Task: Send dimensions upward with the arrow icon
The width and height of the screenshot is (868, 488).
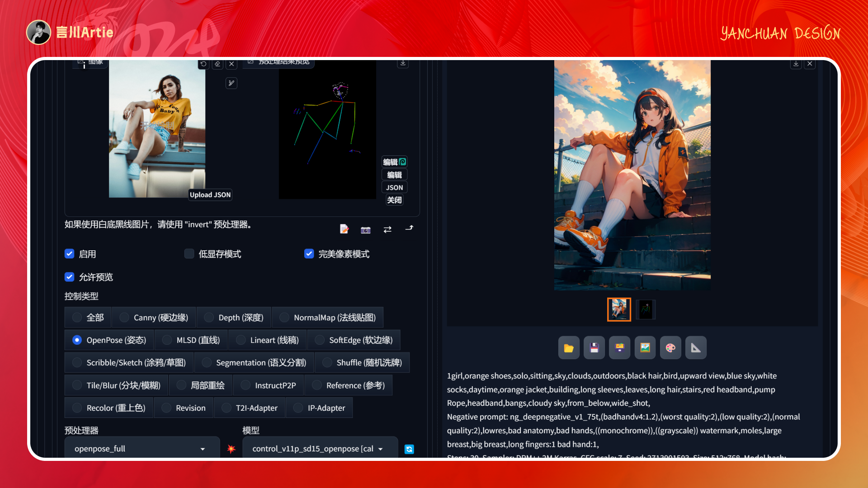Action: [x=409, y=229]
